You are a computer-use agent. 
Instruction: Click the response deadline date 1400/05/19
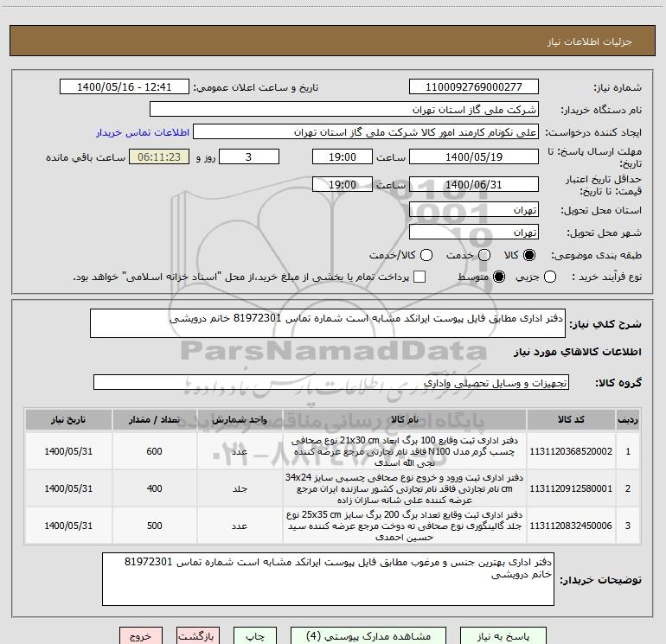474,156
